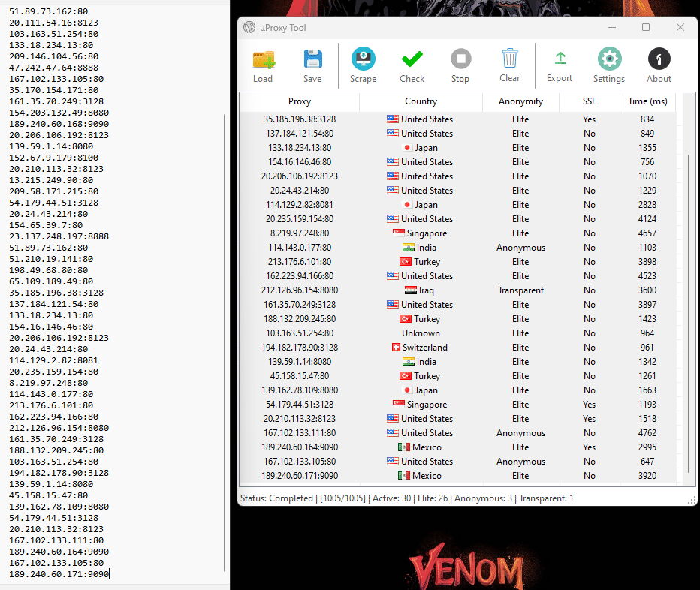
Task: Click text line 23.137.248.197:8888 in editor
Action: point(59,236)
